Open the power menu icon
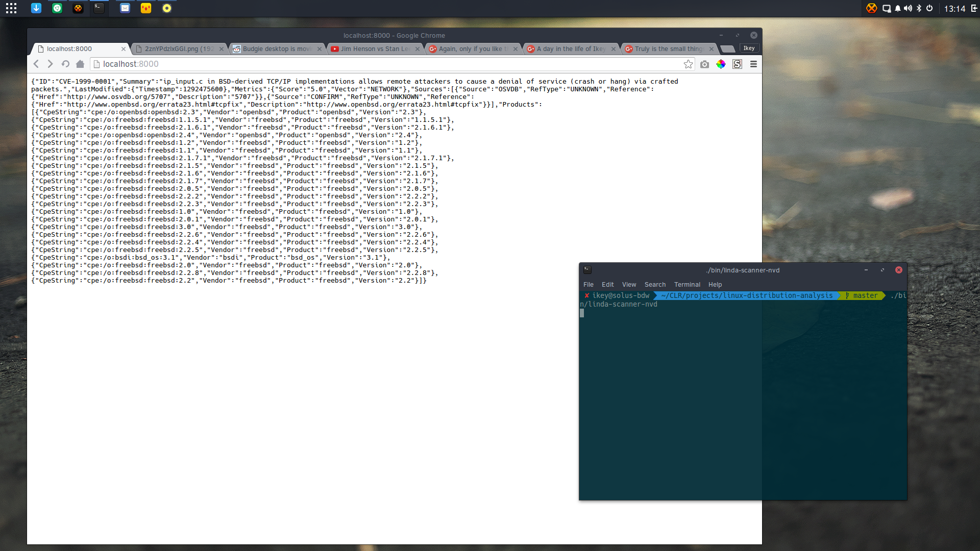The image size is (980, 551). point(929,8)
